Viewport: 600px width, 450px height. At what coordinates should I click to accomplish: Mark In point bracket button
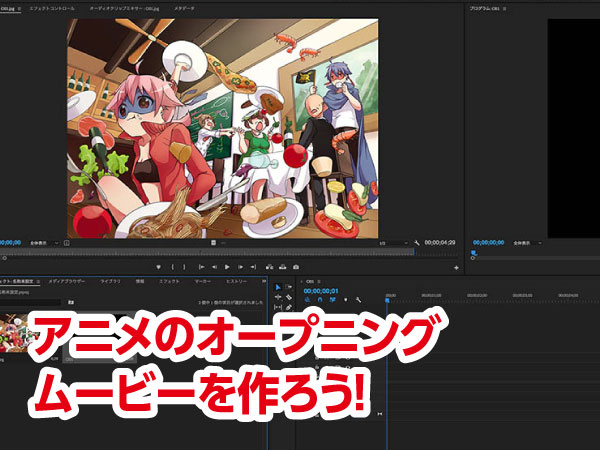tap(173, 267)
